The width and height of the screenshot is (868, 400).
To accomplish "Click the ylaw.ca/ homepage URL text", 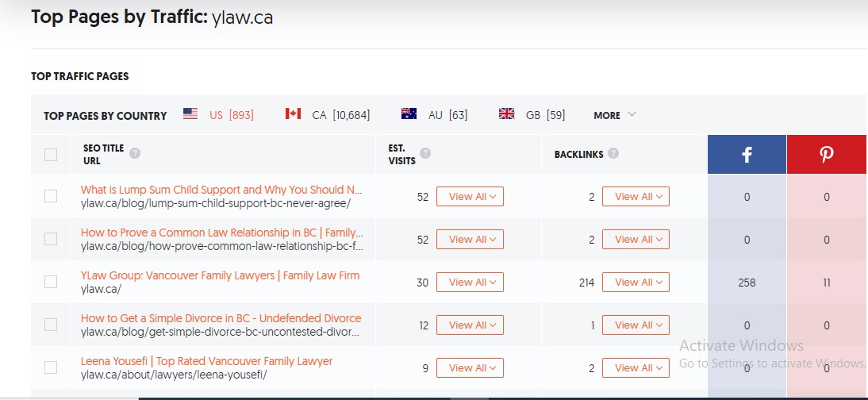I will [101, 289].
